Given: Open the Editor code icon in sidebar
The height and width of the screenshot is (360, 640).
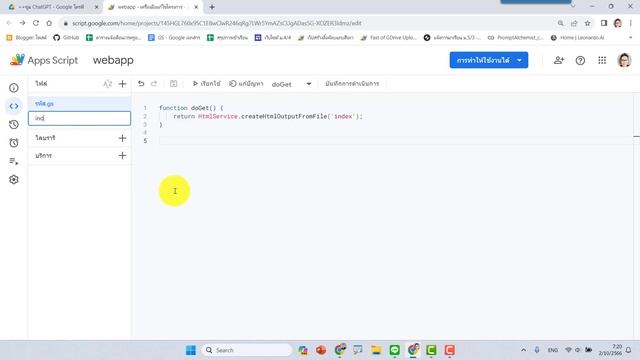Looking at the screenshot, I should coord(14,106).
